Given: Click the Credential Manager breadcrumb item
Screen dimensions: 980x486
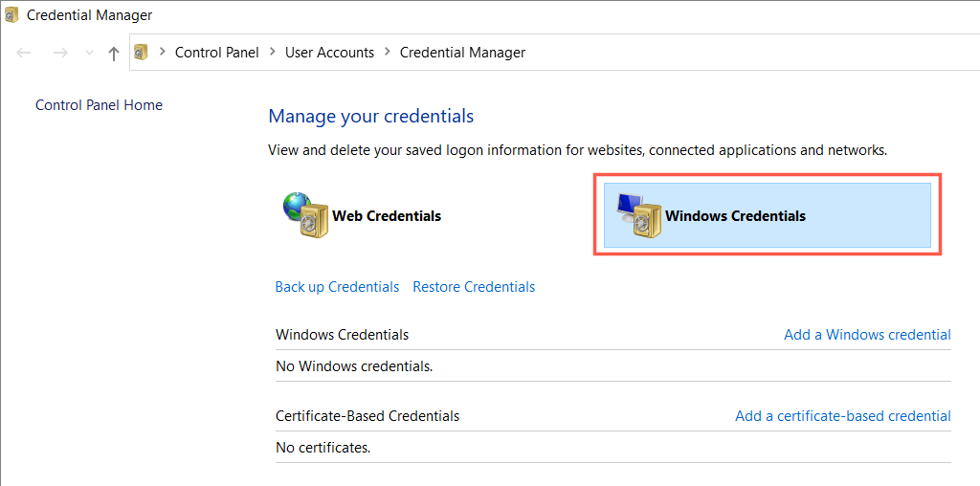Looking at the screenshot, I should coord(462,53).
